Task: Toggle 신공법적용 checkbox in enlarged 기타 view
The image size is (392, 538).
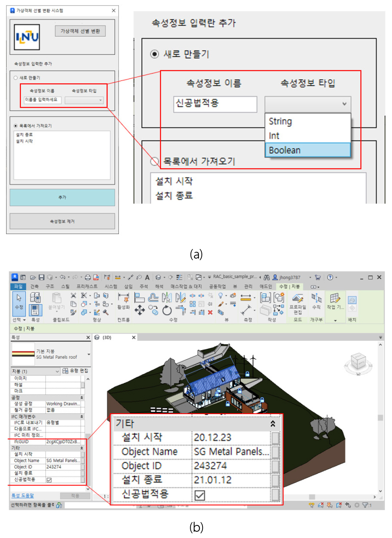Action: point(200,495)
